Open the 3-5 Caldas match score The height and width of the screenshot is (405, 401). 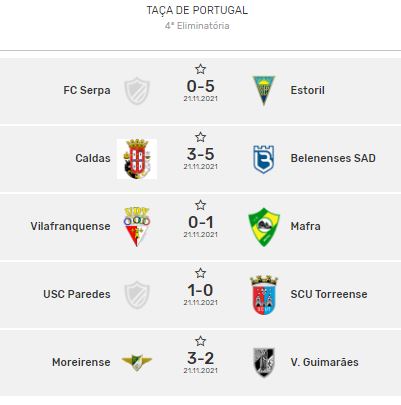tap(200, 154)
